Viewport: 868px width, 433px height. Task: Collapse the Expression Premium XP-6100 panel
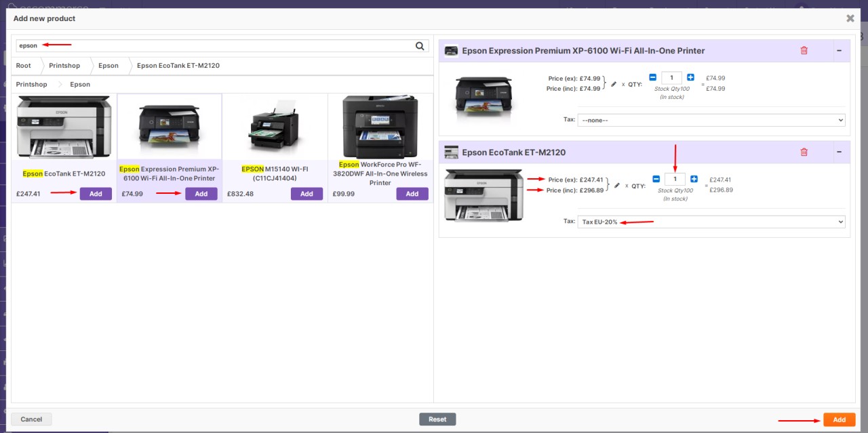tap(840, 51)
